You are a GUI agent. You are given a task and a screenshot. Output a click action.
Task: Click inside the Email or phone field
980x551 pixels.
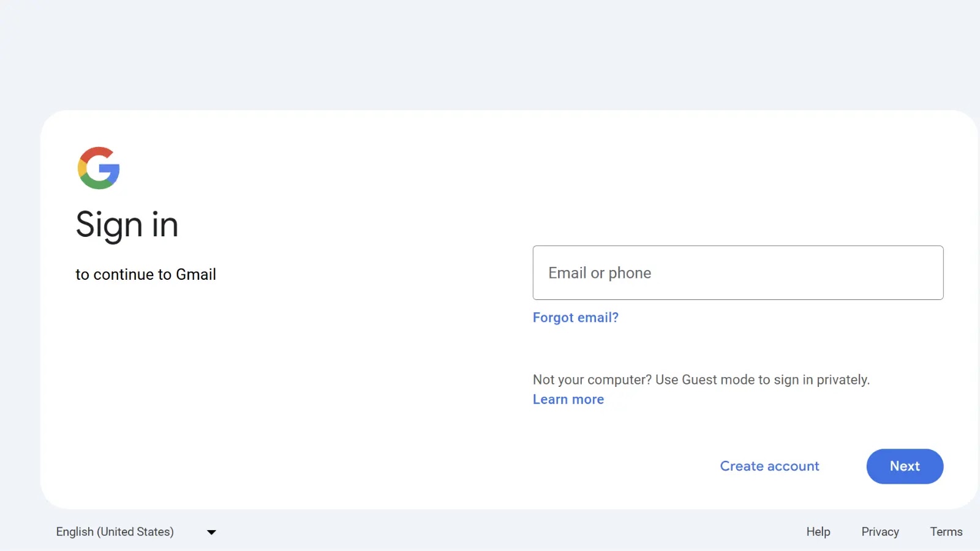coord(737,272)
